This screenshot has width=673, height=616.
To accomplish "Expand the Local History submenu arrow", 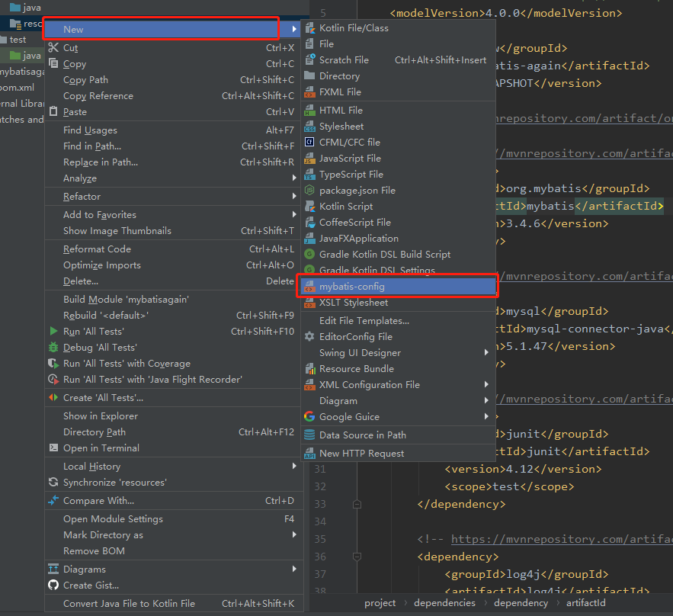I will [x=294, y=466].
